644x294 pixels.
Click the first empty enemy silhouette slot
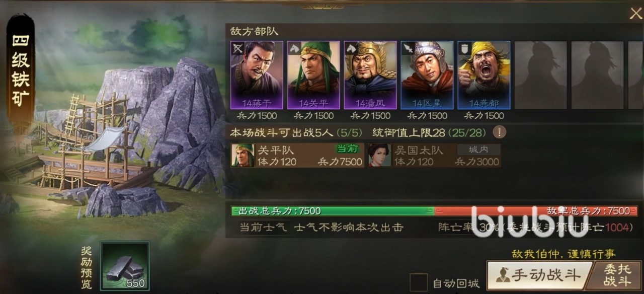(541, 75)
